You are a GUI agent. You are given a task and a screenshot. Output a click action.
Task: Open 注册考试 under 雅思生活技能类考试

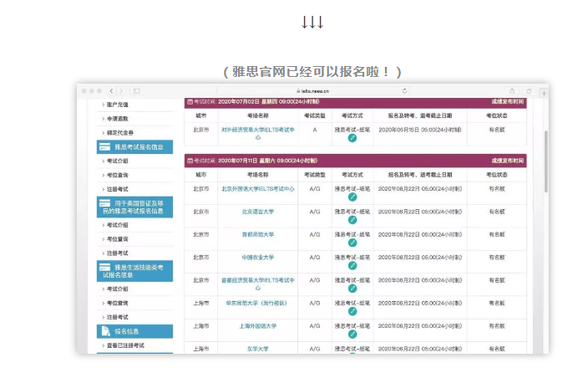pos(118,317)
